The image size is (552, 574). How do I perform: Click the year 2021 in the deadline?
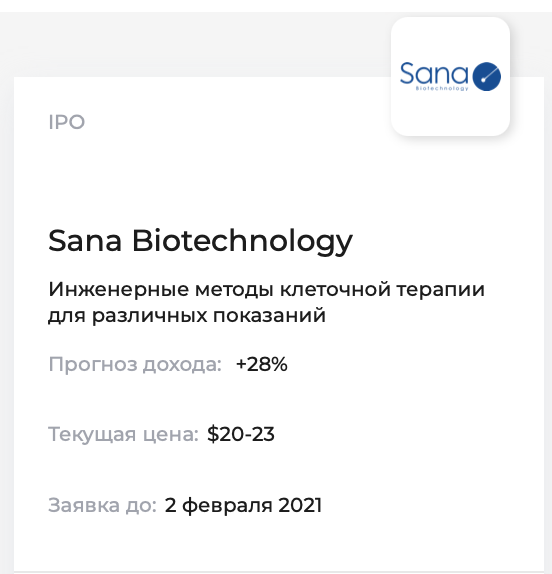coord(300,505)
